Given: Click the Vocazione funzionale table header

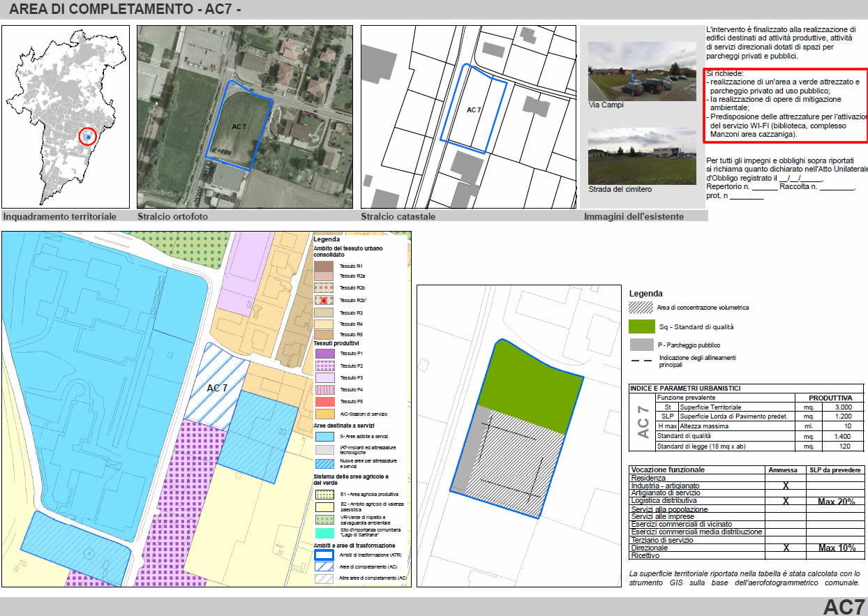Looking at the screenshot, I should click(668, 470).
